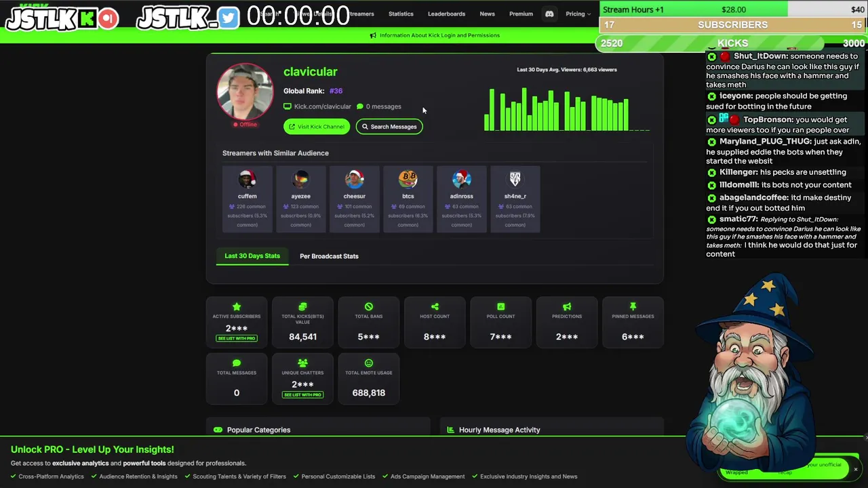Click the Global Rank #36 value
The height and width of the screenshot is (488, 868).
[336, 91]
